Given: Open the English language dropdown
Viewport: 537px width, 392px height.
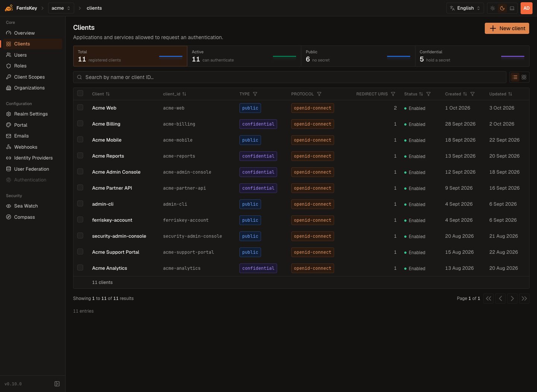Looking at the screenshot, I should pyautogui.click(x=465, y=8).
